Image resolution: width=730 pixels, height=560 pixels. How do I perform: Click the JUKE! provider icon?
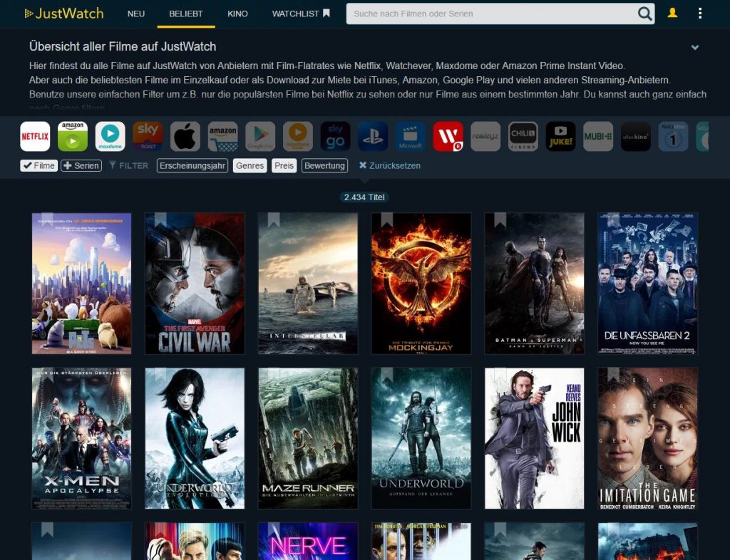click(x=560, y=136)
